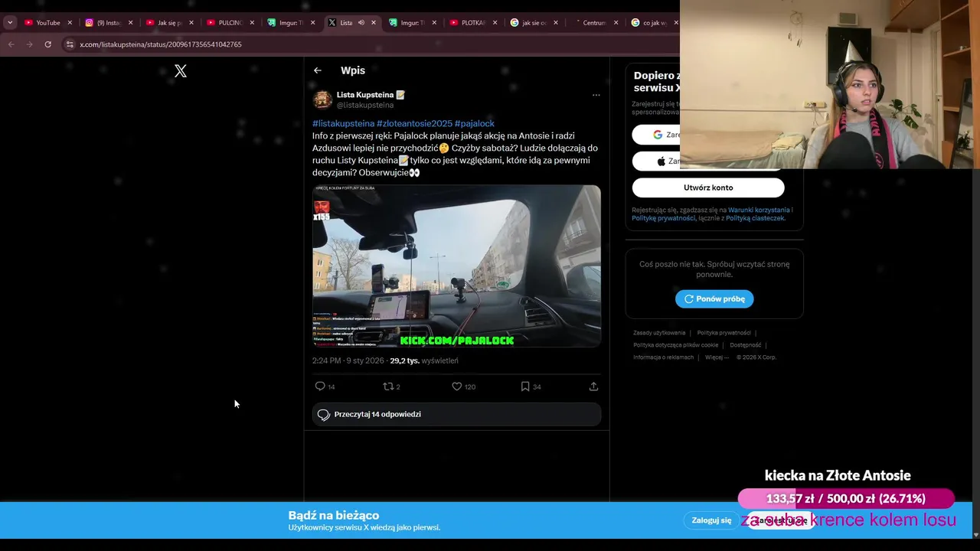Screen dimensions: 980x551
Task: Reload the page
Action: click(x=47, y=44)
